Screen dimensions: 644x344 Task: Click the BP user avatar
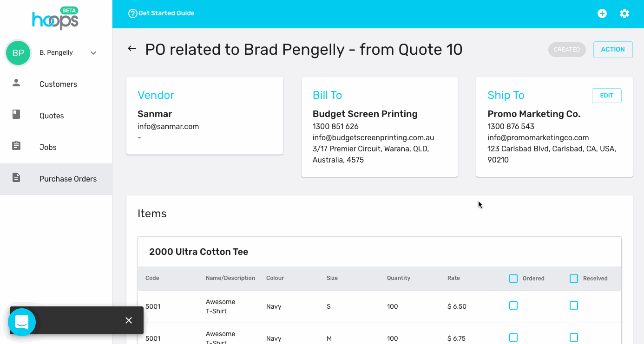(x=18, y=53)
